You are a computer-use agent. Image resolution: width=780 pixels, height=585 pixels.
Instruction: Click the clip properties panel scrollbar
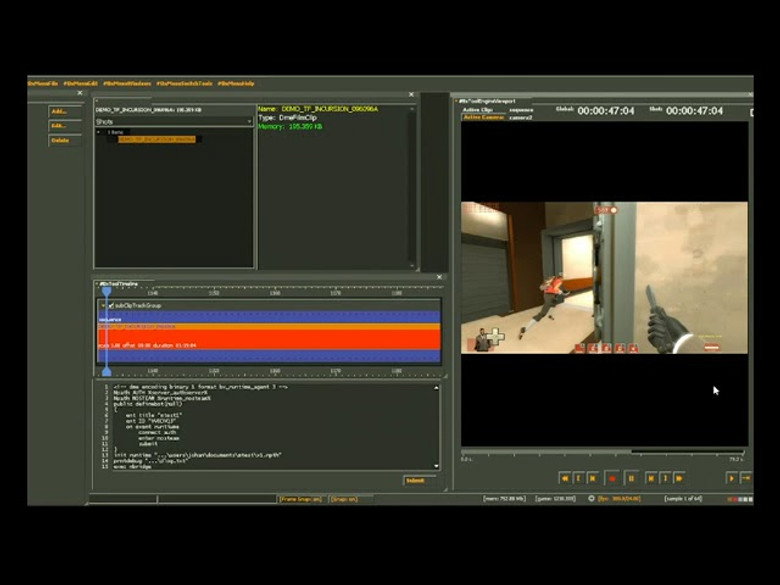coord(412,187)
